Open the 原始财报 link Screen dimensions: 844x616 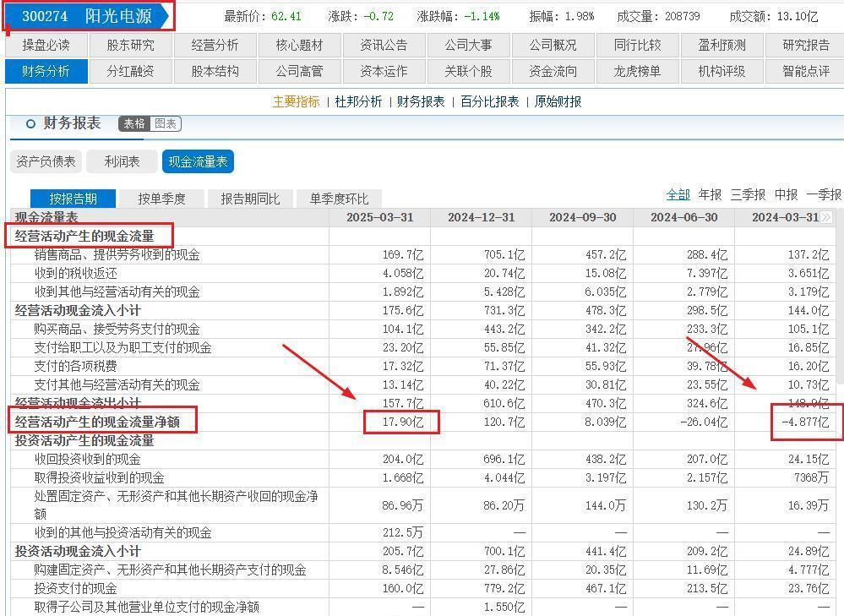558,101
